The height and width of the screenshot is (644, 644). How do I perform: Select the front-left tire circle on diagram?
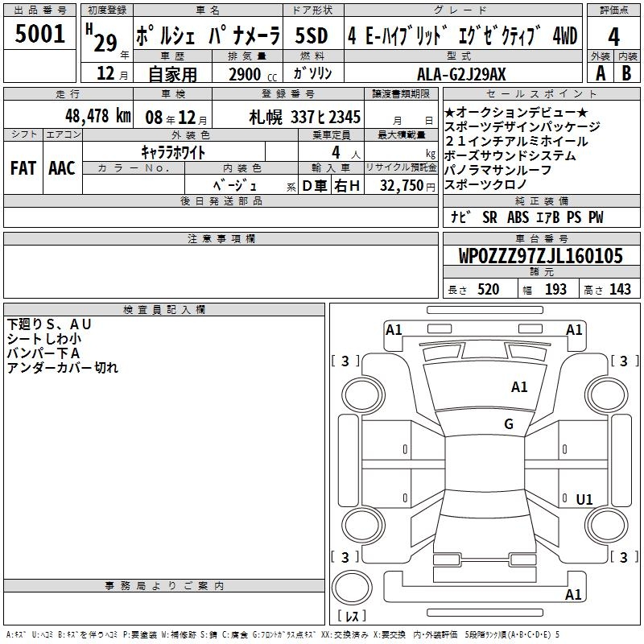(x=363, y=396)
